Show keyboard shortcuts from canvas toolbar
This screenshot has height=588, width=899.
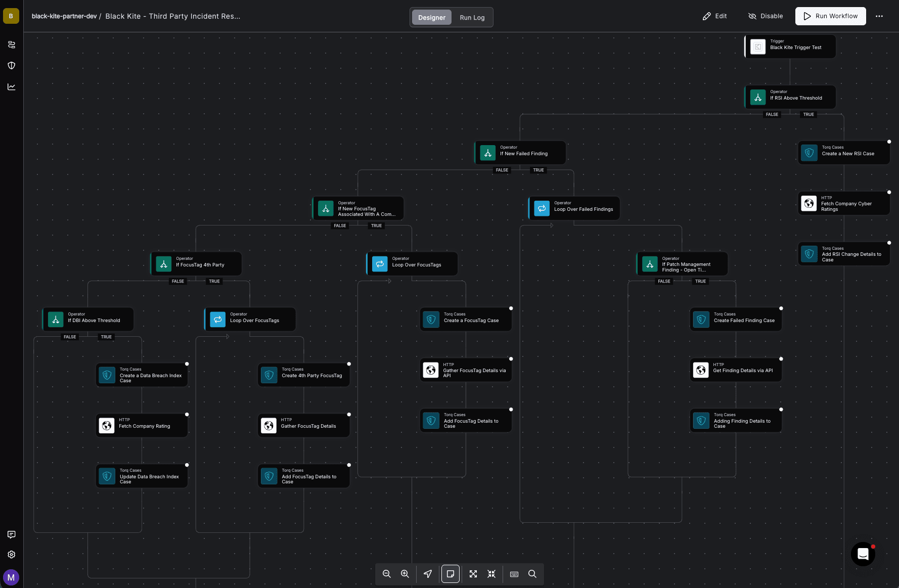point(514,574)
